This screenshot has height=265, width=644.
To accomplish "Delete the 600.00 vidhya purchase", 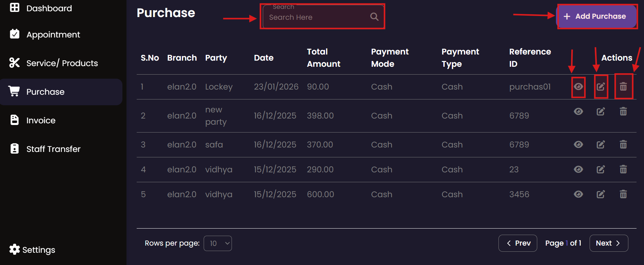I will (623, 194).
